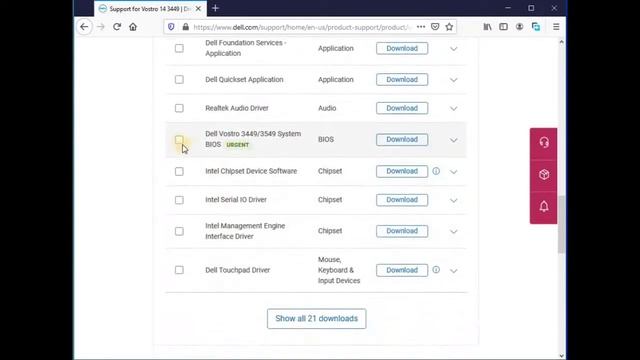
Task: Expand the Intel Serial IO Driver chevron
Action: coord(453,200)
